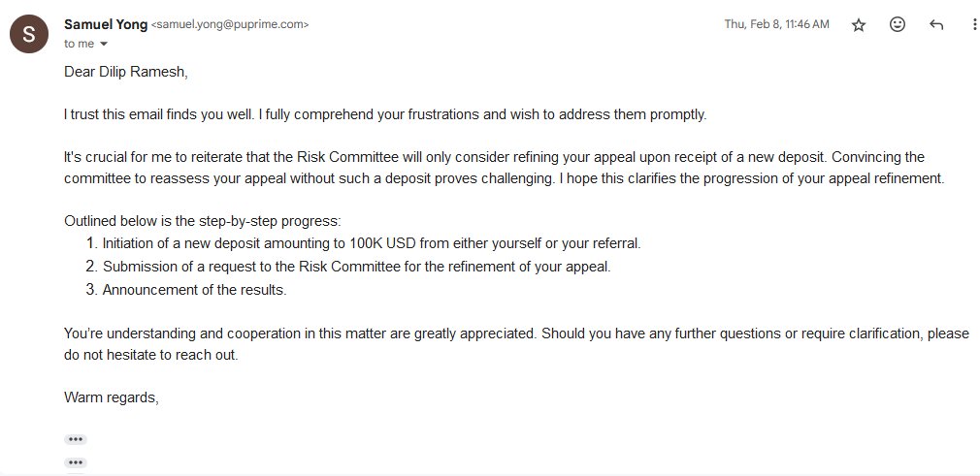The width and height of the screenshot is (980, 476).
Task: Show trimmed content with first ellipsis button
Action: 76,439
